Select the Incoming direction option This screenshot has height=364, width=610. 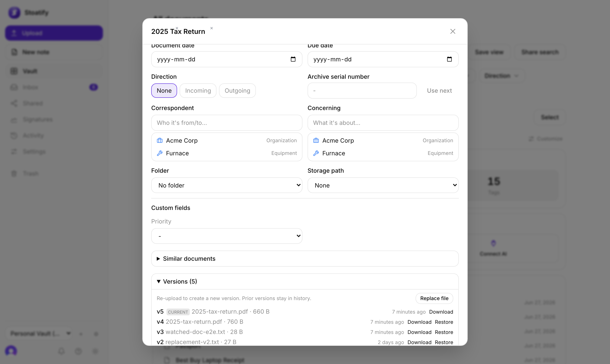tap(198, 91)
